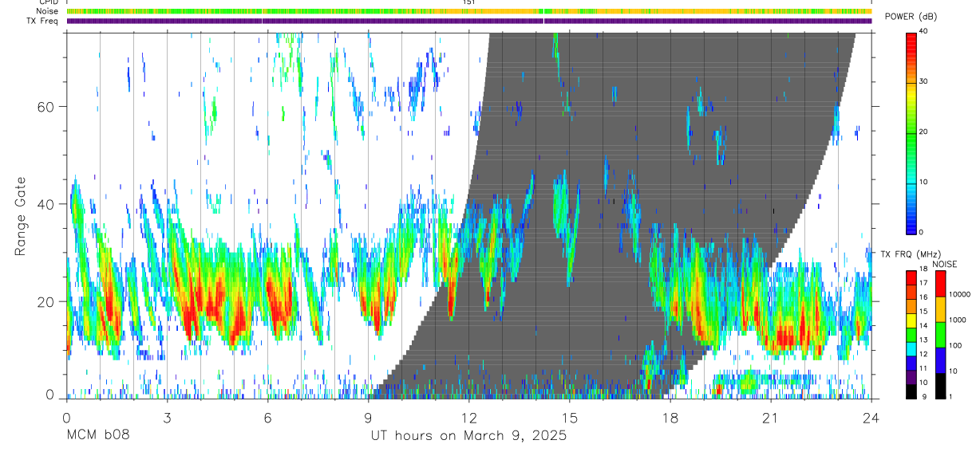Click the green swatch of the NOISE legend
This screenshot has width=980, height=452.
pyautogui.click(x=940, y=335)
